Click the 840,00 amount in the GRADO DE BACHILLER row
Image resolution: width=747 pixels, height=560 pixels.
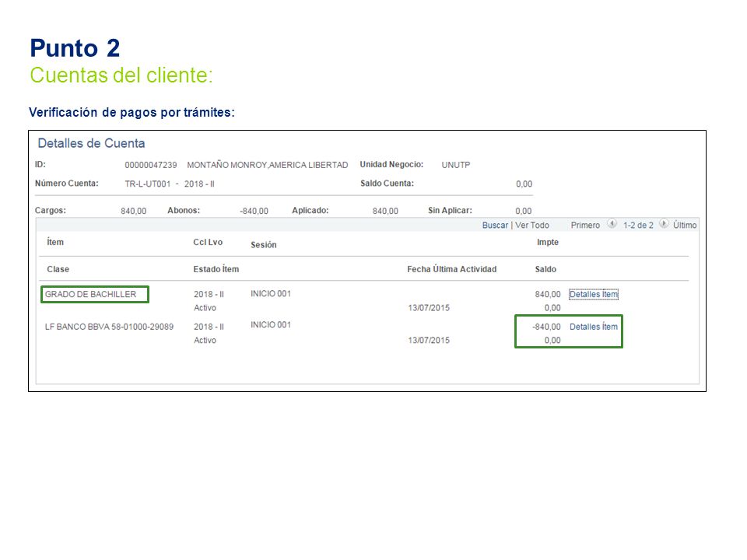pyautogui.click(x=548, y=294)
